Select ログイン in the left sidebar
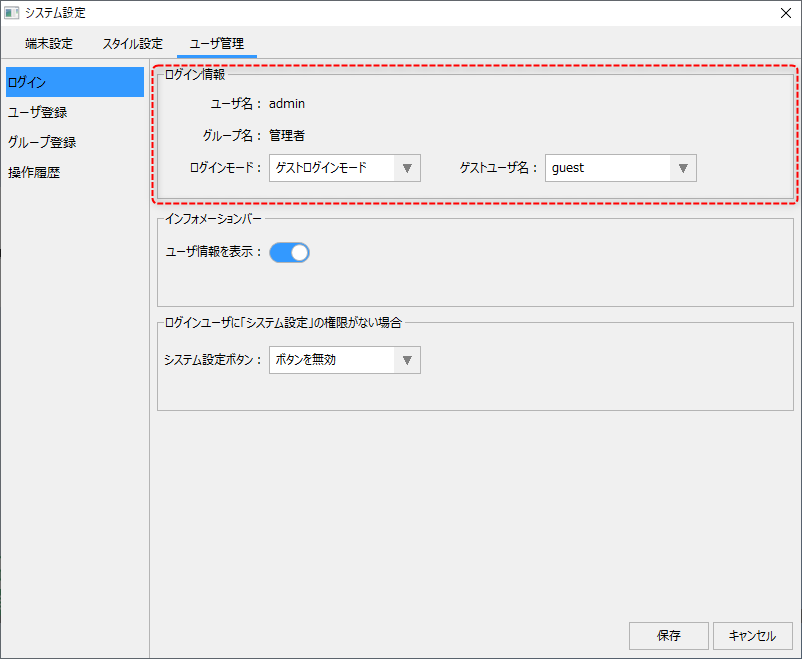 (x=75, y=82)
